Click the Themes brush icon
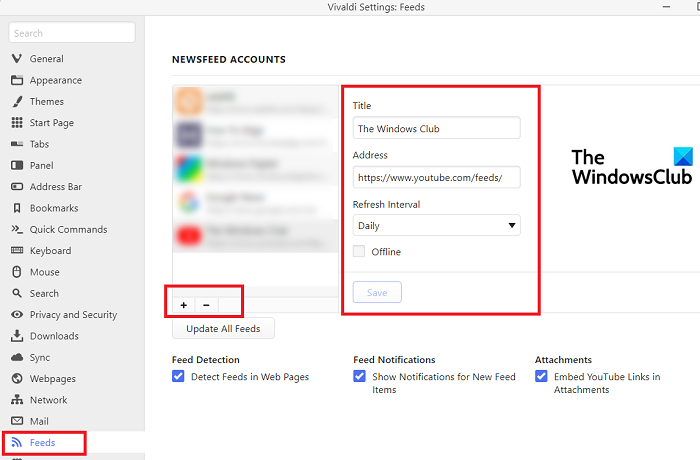This screenshot has height=460, width=700. tap(17, 101)
